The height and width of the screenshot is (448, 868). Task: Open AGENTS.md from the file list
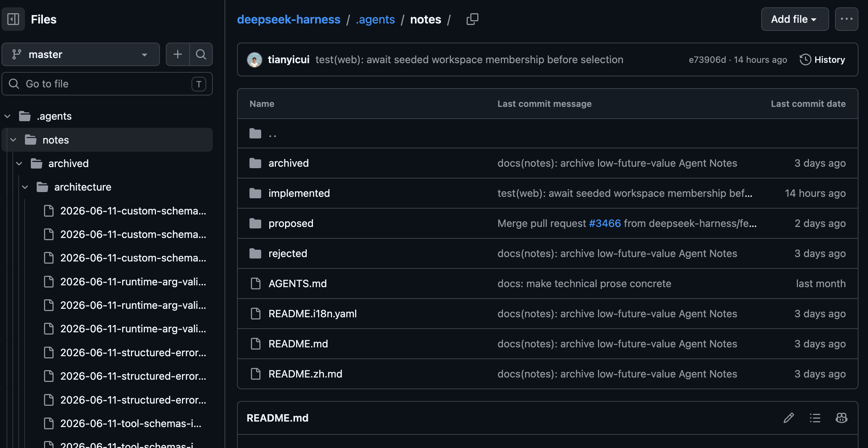298,283
